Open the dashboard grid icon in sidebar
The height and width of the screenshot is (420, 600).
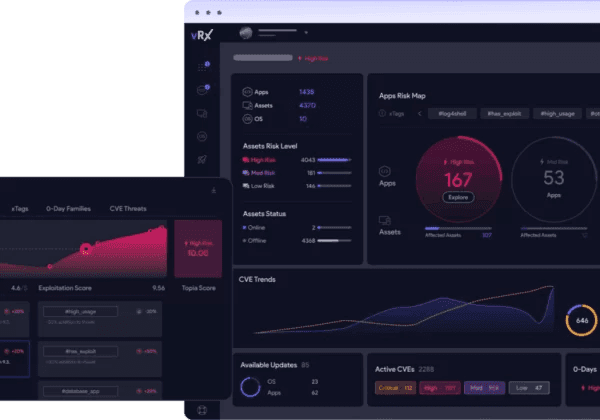click(203, 66)
